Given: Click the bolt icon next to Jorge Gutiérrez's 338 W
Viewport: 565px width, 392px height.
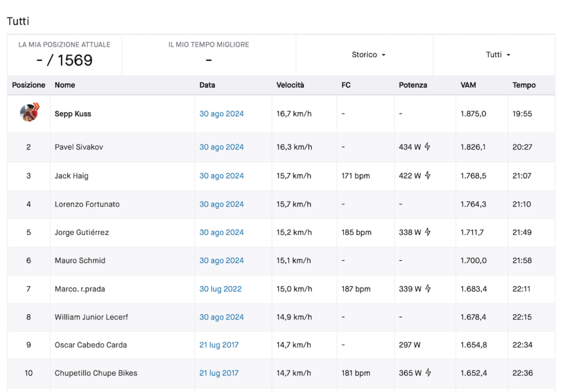Looking at the screenshot, I should (428, 232).
